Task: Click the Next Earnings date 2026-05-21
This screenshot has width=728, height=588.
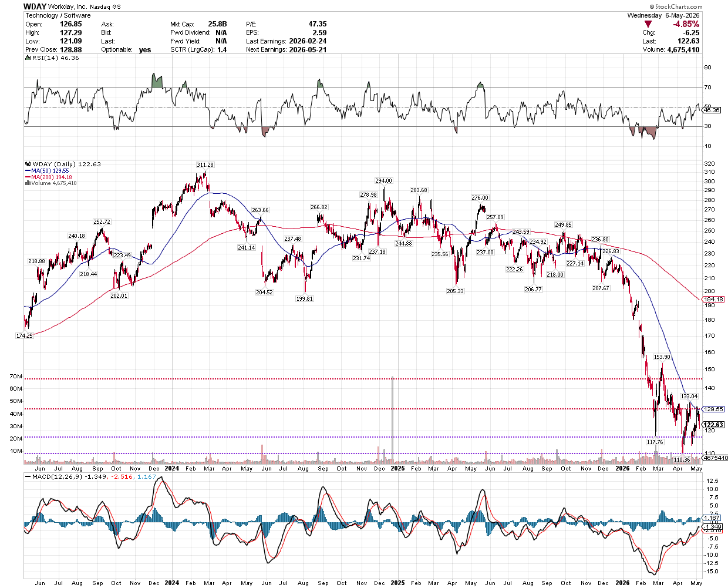Action: 308,50
